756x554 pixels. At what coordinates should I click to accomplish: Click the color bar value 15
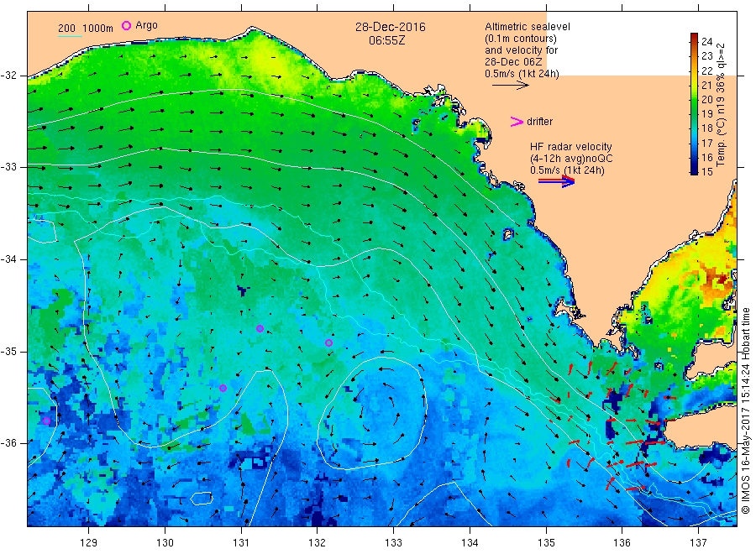pyautogui.click(x=706, y=171)
